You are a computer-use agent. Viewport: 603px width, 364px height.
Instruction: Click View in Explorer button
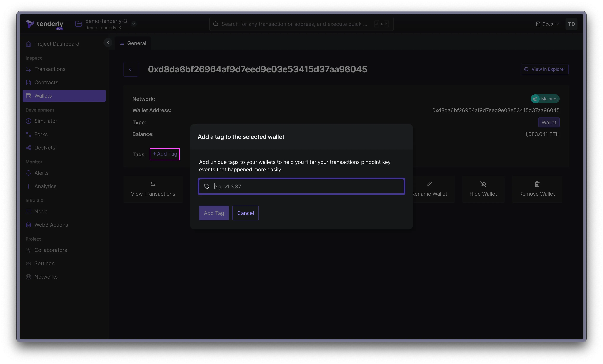(545, 69)
